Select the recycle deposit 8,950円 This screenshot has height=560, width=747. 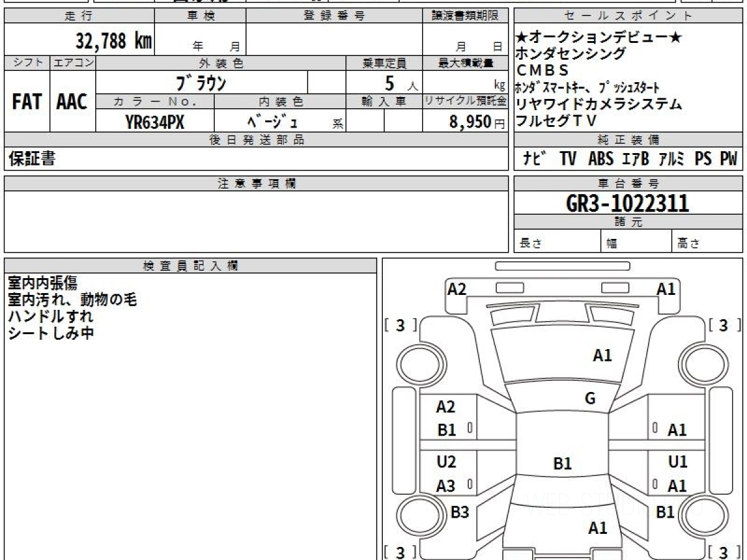[x=478, y=122]
